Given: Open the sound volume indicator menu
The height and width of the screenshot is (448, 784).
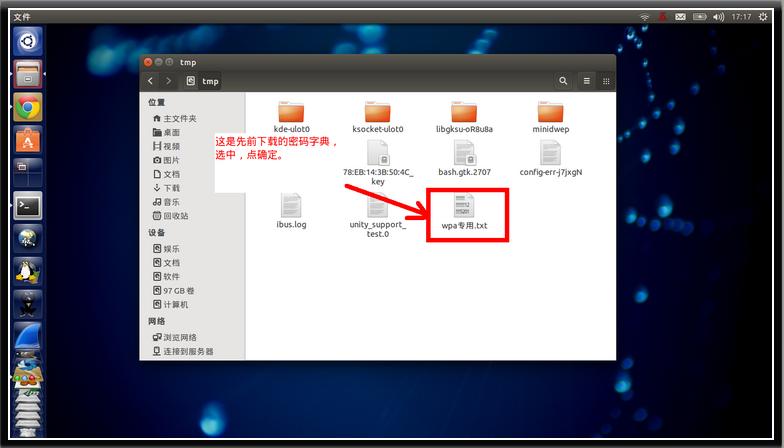Looking at the screenshot, I should click(x=716, y=17).
